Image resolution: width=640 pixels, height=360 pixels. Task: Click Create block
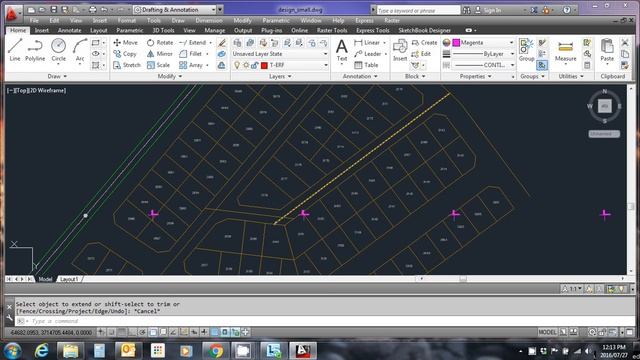[424, 42]
